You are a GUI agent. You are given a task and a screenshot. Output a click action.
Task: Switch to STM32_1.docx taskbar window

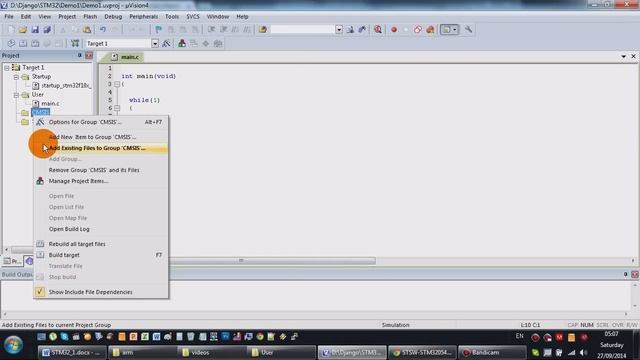coord(72,352)
